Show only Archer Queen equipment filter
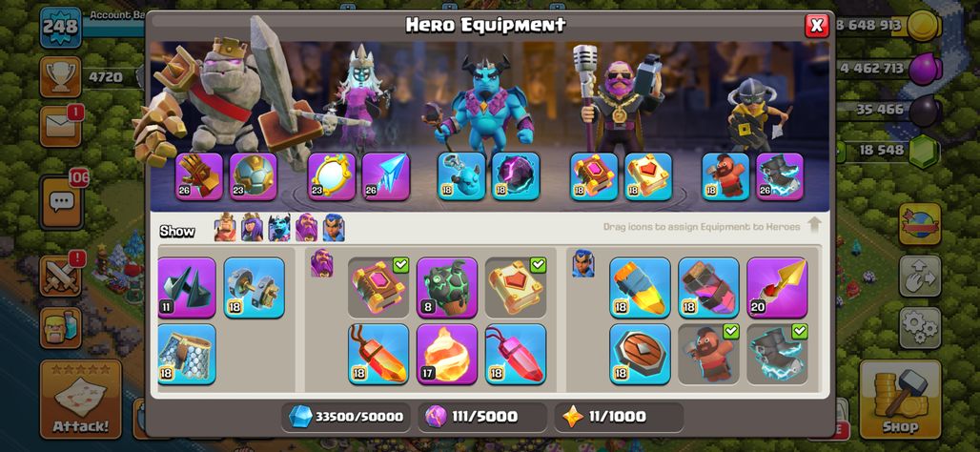The height and width of the screenshot is (452, 980). pyautogui.click(x=253, y=228)
